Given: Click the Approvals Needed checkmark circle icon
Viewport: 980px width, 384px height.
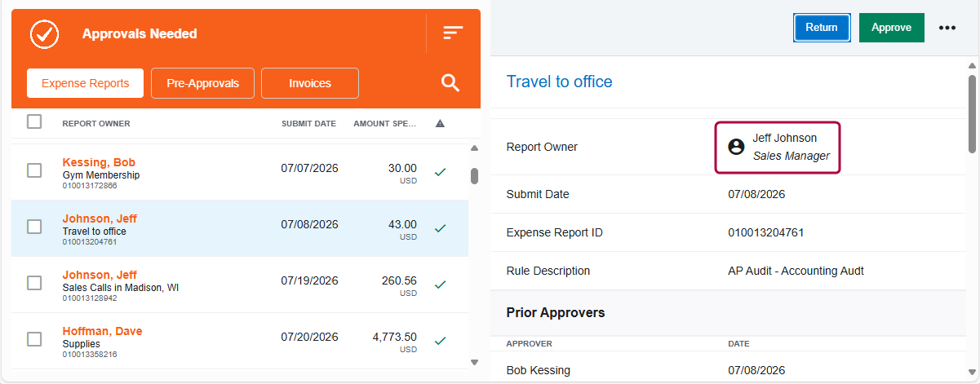Looking at the screenshot, I should pyautogui.click(x=44, y=34).
